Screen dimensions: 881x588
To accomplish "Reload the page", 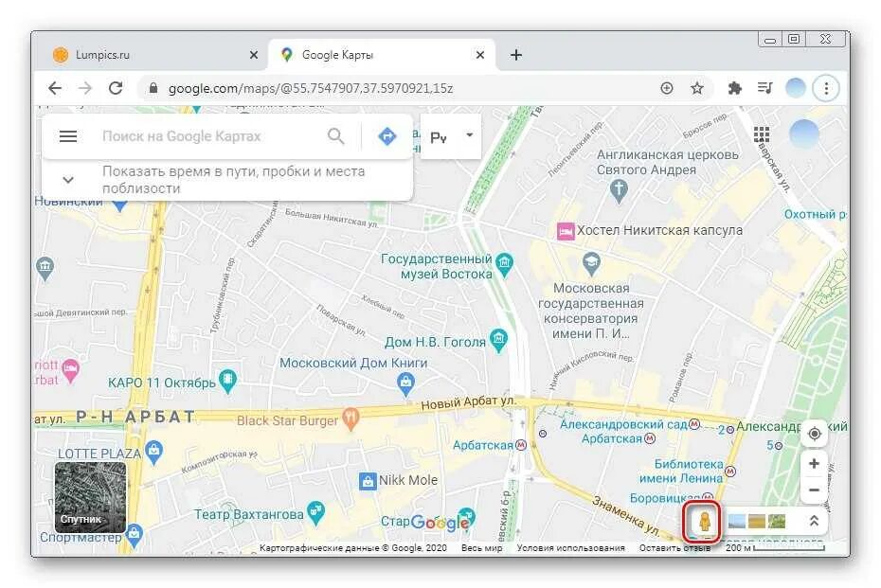I will [x=116, y=88].
